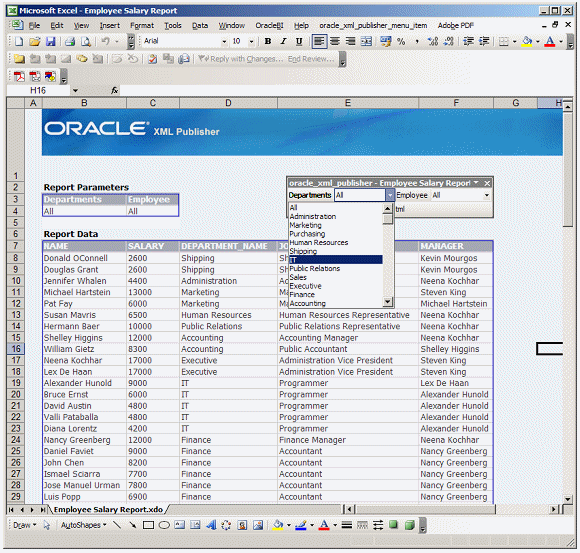This screenshot has height=553, width=580.
Task: Open the Data menu
Action: click(200, 26)
